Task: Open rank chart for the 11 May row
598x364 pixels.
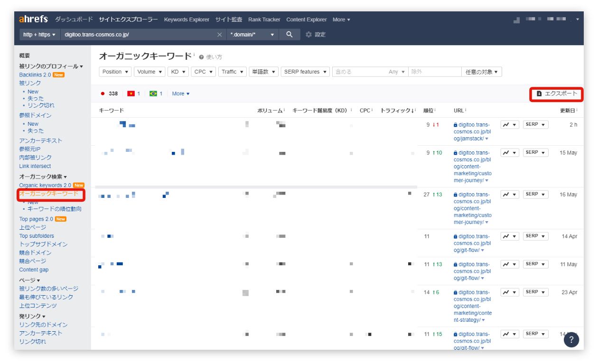Action: 510,264
